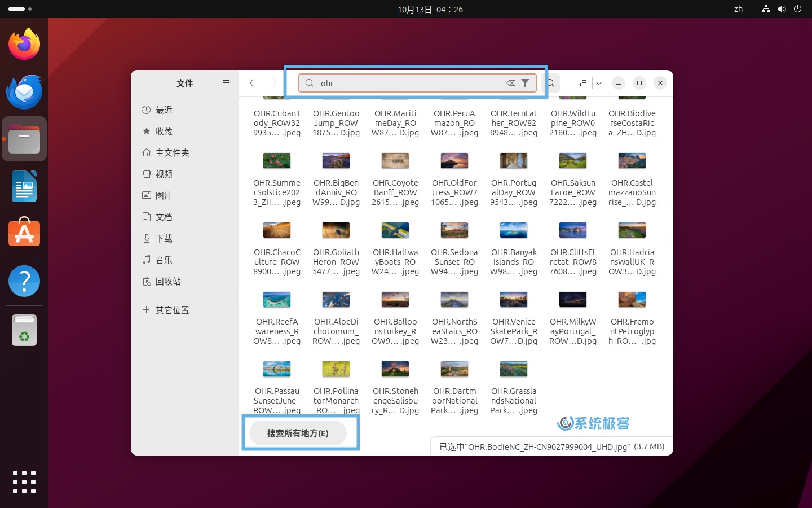Select OHR.StonehengeSalisbury image thumbnail
Screen dimensions: 812x508
click(x=395, y=369)
